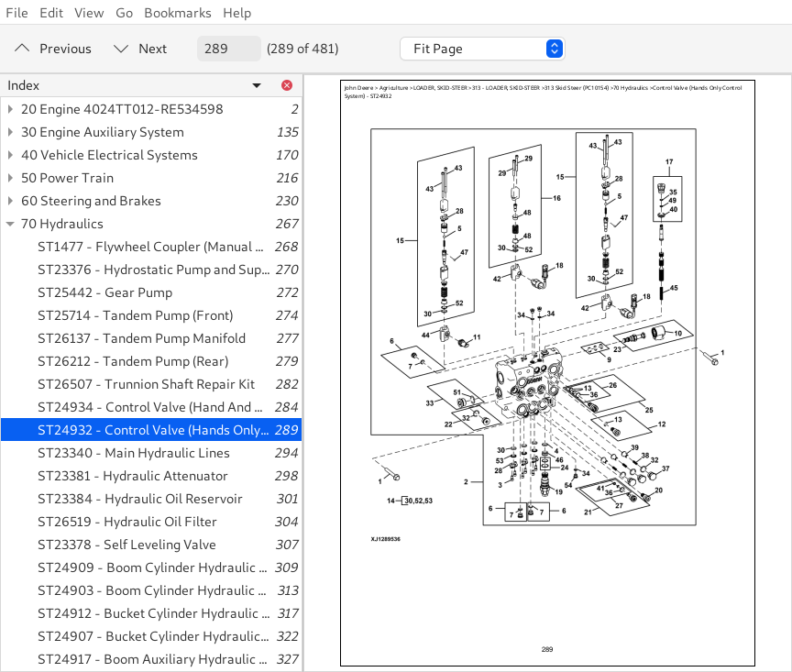
Task: Advance to next page using Next arrow
Action: click(139, 49)
